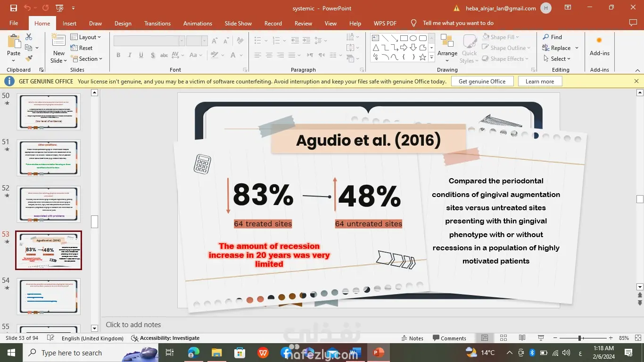Viewport: 644px width, 362px height.
Task: Click the zoom out minus button
Action: coord(555,338)
